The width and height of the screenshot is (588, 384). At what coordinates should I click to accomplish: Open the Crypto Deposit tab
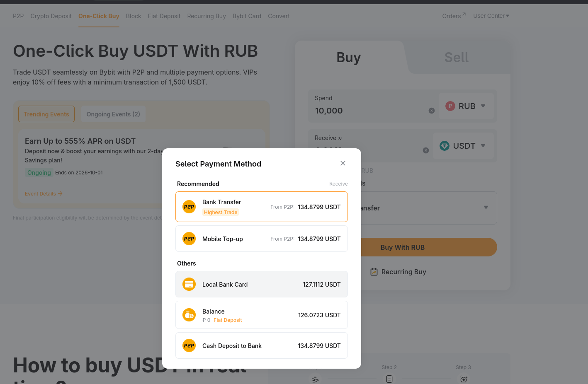(x=51, y=16)
